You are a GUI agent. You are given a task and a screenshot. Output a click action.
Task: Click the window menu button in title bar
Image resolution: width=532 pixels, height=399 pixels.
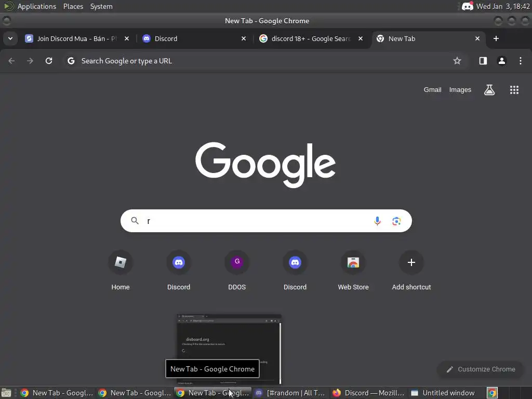coord(6,21)
